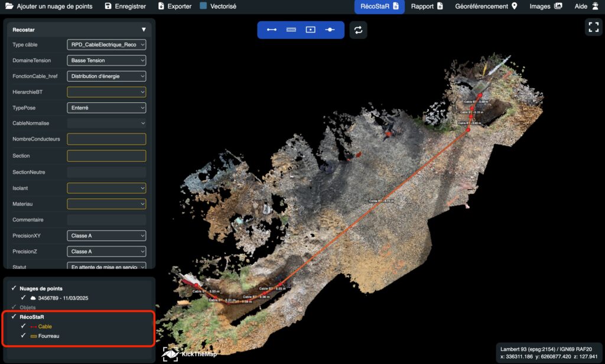Click Ajouter un nuage de points label

(x=55, y=6)
